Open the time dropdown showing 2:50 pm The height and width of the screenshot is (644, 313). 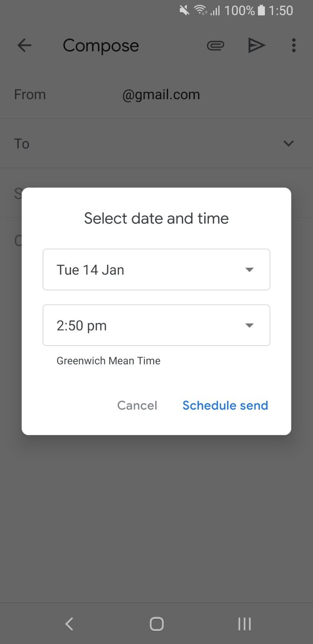156,325
